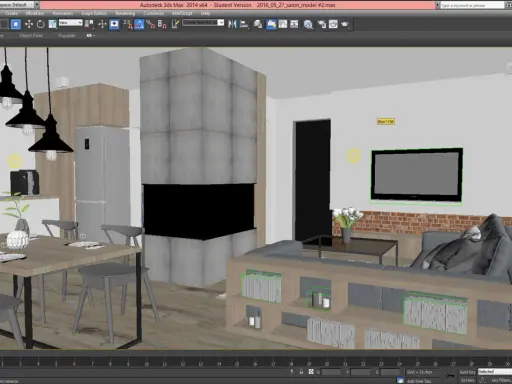Viewport: 512px width, 384px height.
Task: Open the reference coordinate system View dropdown
Action: [71, 23]
